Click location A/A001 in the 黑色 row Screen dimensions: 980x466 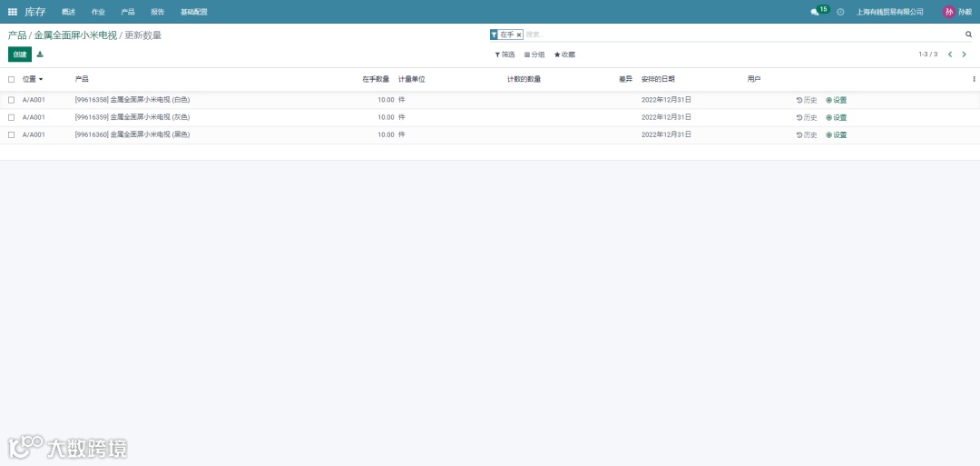(34, 135)
